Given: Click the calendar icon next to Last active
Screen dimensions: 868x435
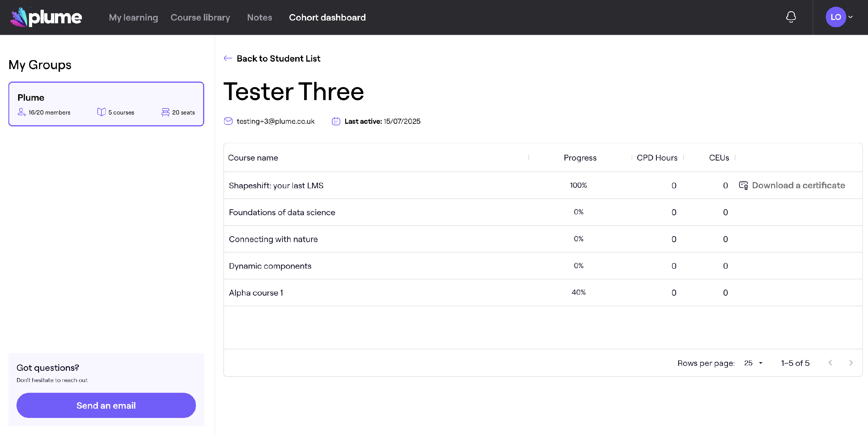Looking at the screenshot, I should click(336, 121).
